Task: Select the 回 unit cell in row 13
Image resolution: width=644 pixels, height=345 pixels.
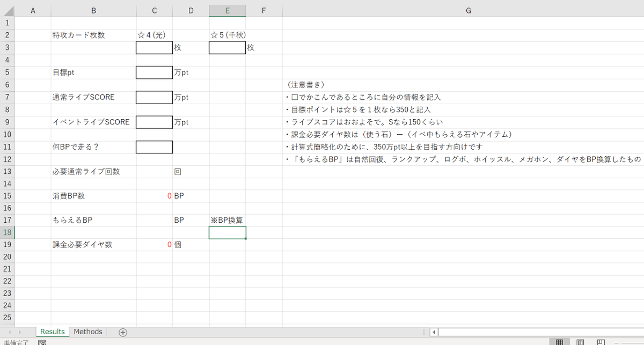Action: click(191, 171)
